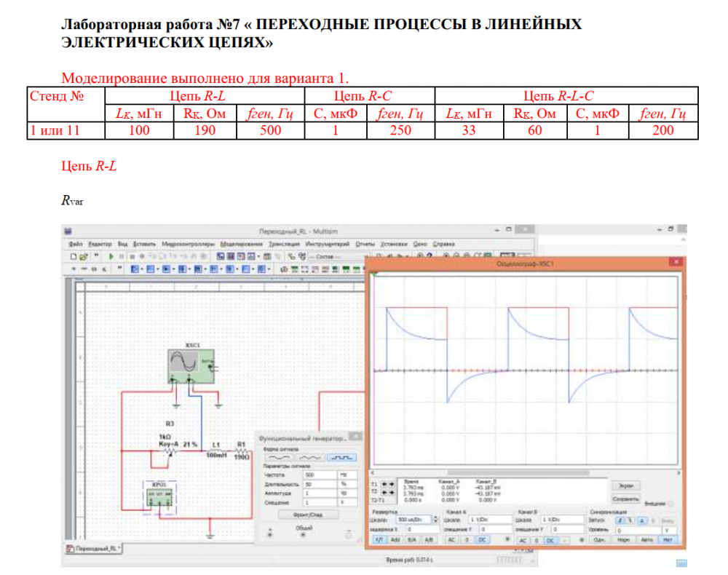Click oscilloscope horizontal scrollbar
Image resolution: width=728 pixels, height=575 pixels.
525,472
